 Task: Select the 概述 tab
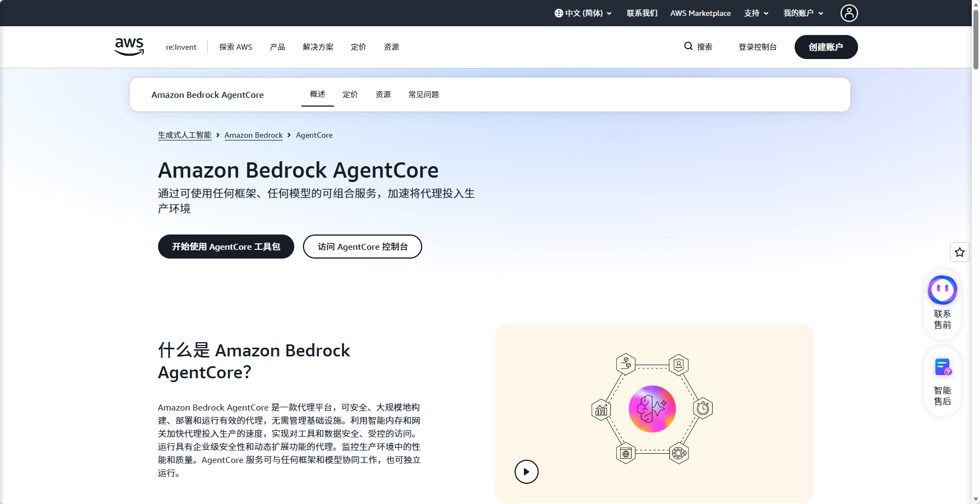(x=317, y=94)
